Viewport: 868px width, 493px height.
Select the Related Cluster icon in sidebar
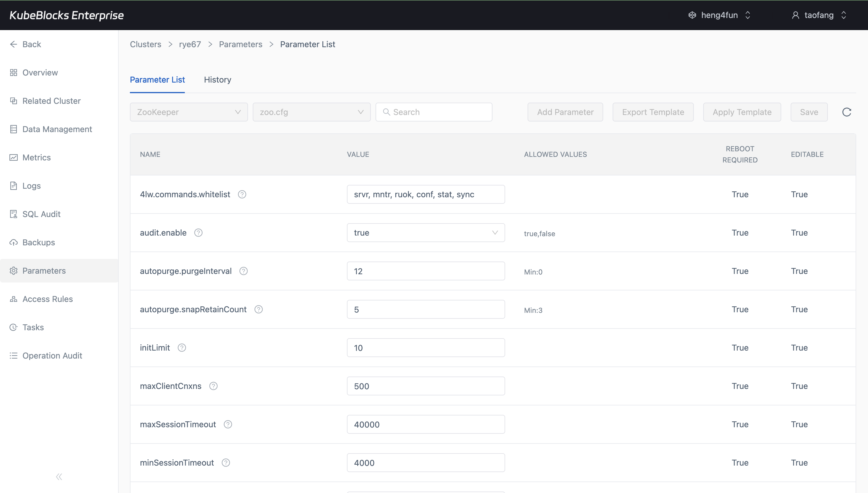[14, 101]
